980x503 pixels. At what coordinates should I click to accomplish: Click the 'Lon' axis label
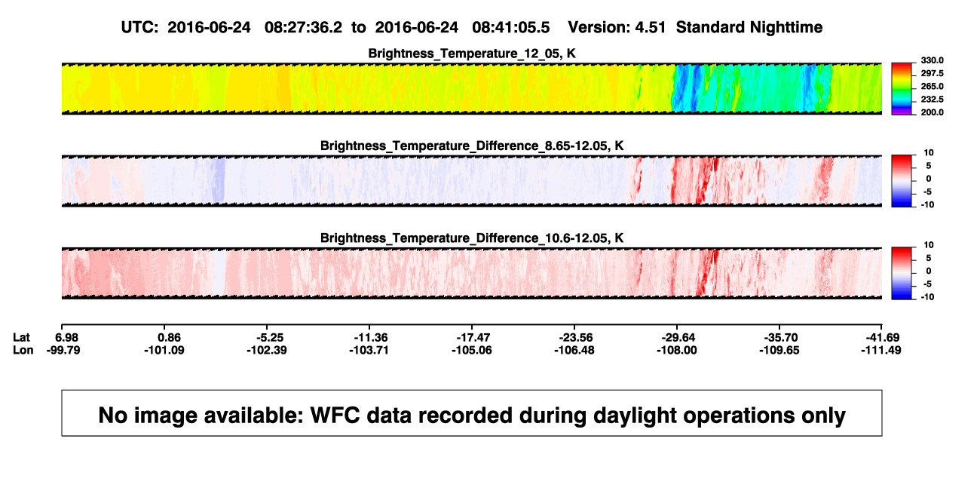pos(23,350)
